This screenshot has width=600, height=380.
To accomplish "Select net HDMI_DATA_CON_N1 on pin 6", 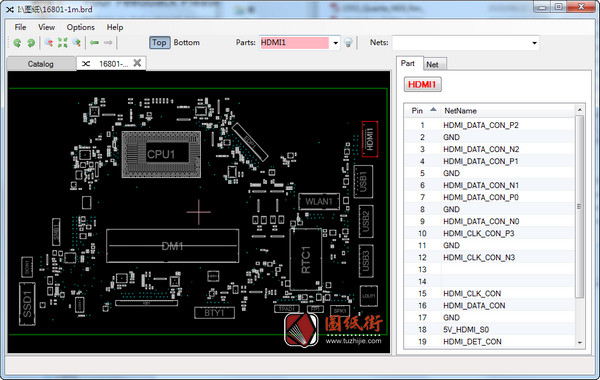I will click(x=481, y=186).
